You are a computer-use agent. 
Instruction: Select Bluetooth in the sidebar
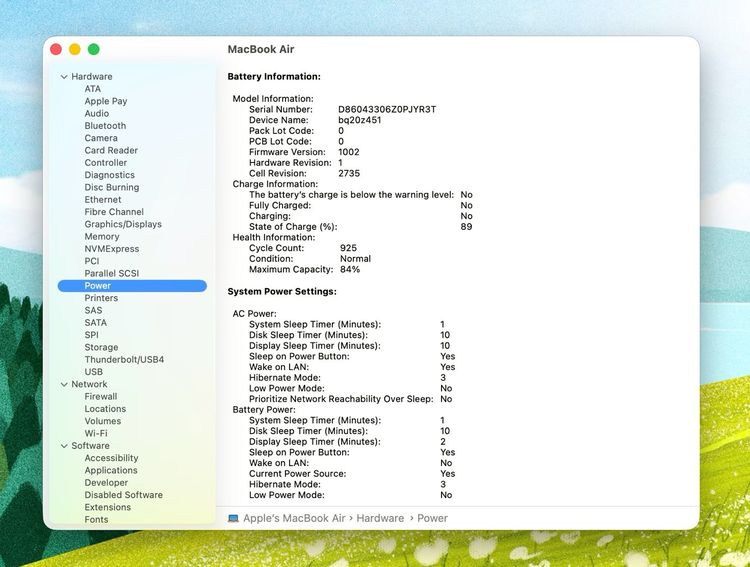point(105,126)
